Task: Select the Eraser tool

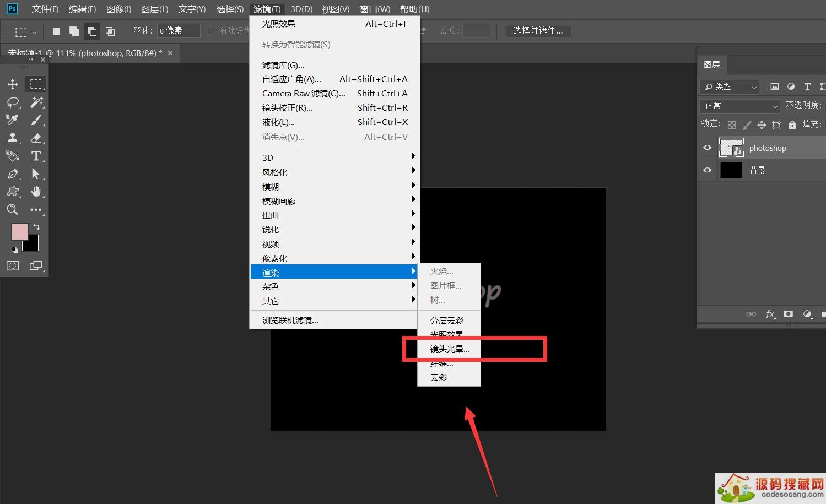Action: pos(36,138)
